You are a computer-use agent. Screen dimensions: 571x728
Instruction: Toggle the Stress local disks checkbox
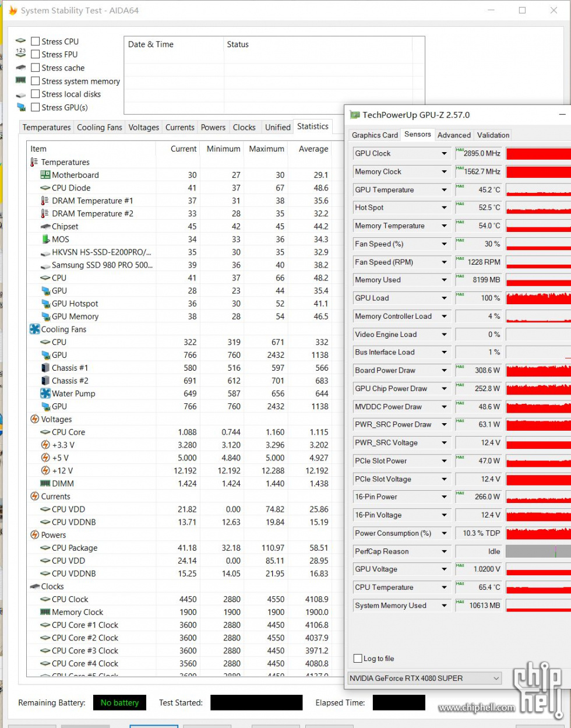coord(36,94)
